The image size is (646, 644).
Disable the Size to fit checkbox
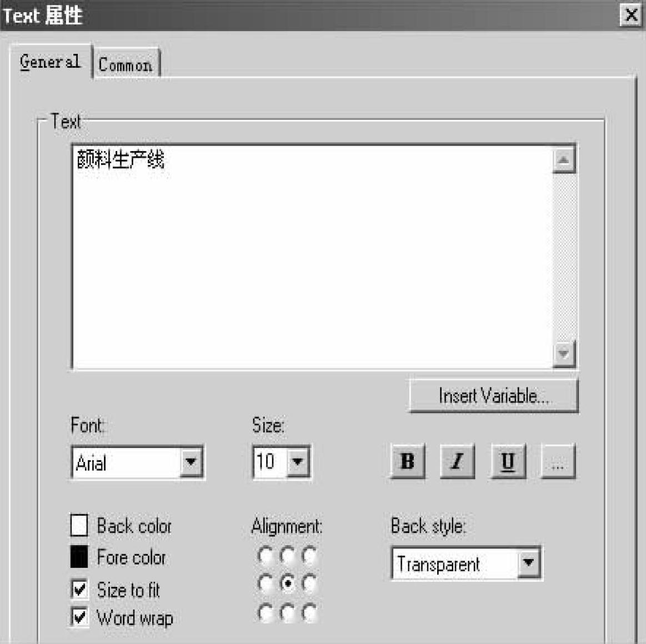click(x=79, y=589)
